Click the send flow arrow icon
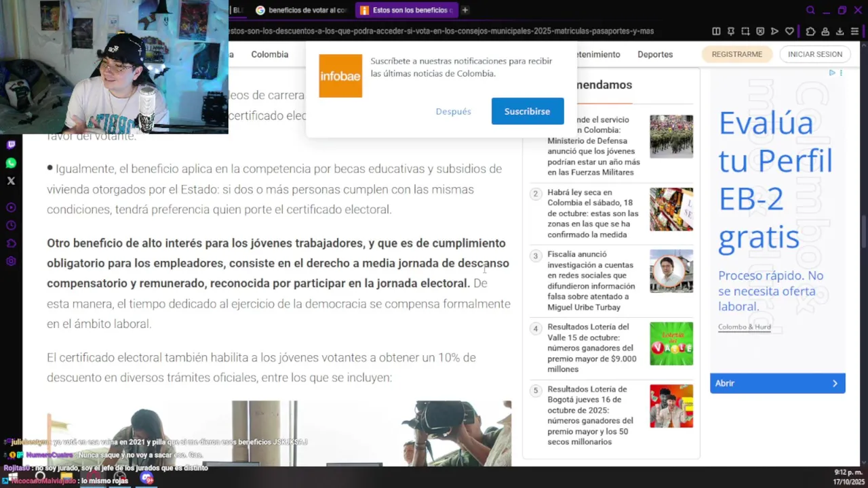Screen dimensions: 868x488 click(x=774, y=31)
